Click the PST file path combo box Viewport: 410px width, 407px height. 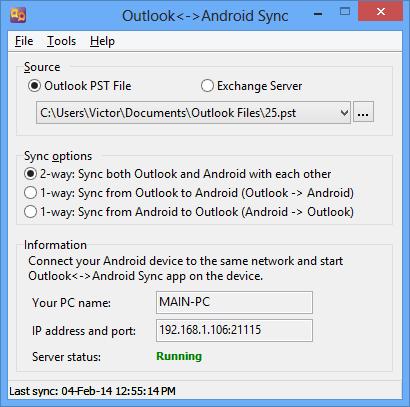pyautogui.click(x=193, y=113)
